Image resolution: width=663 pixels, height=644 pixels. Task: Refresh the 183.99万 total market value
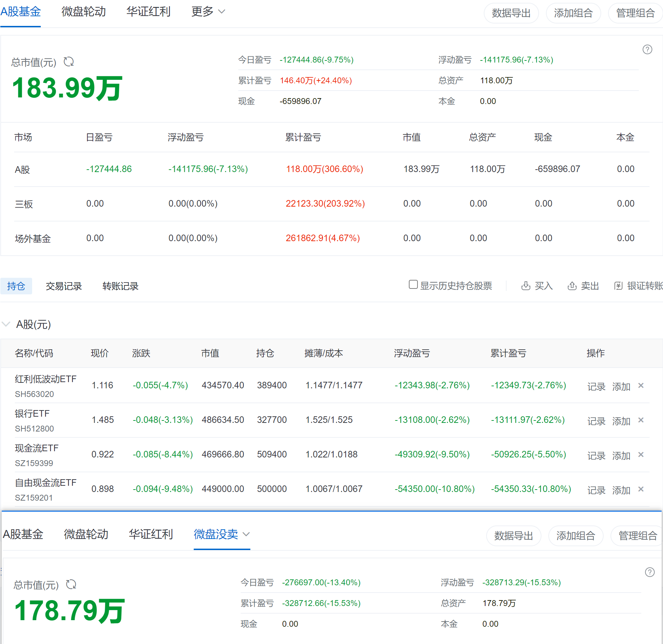tap(69, 62)
